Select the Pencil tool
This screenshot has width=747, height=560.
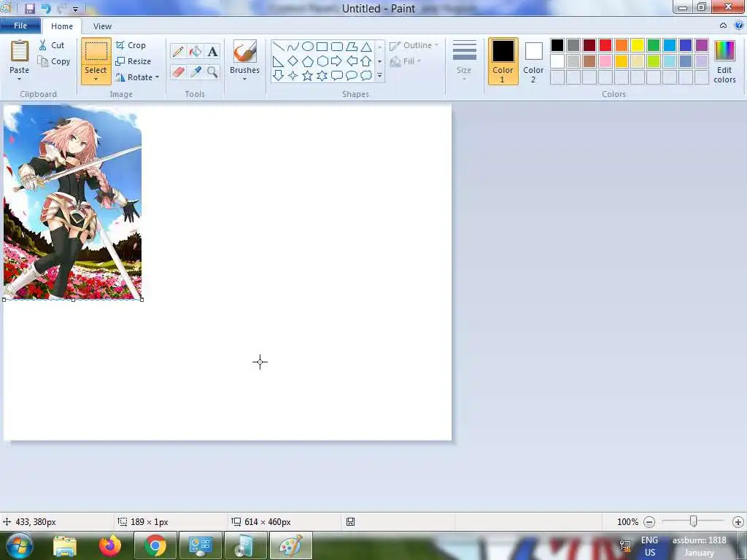click(x=178, y=52)
